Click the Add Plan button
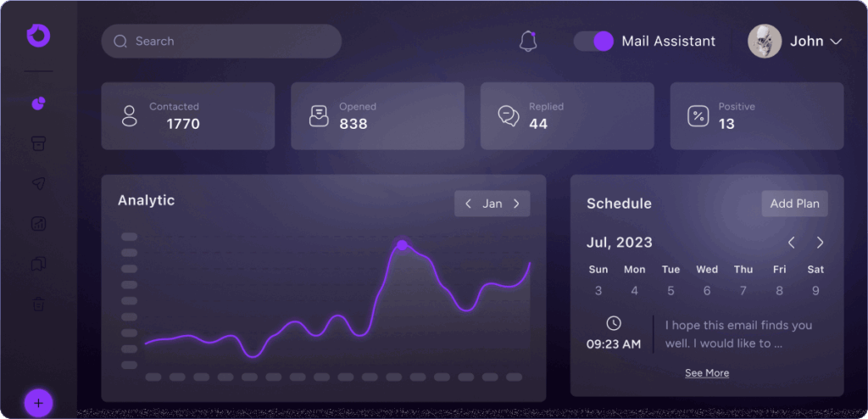 coord(794,204)
